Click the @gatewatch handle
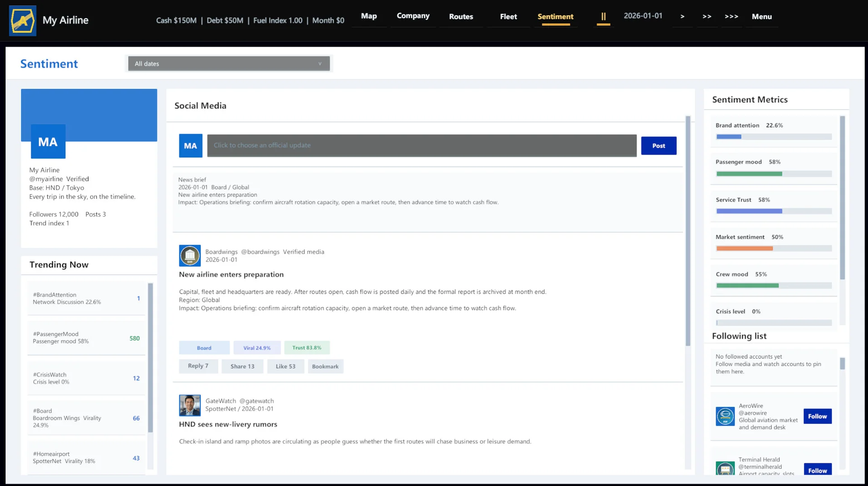The height and width of the screenshot is (486, 868). click(x=256, y=401)
